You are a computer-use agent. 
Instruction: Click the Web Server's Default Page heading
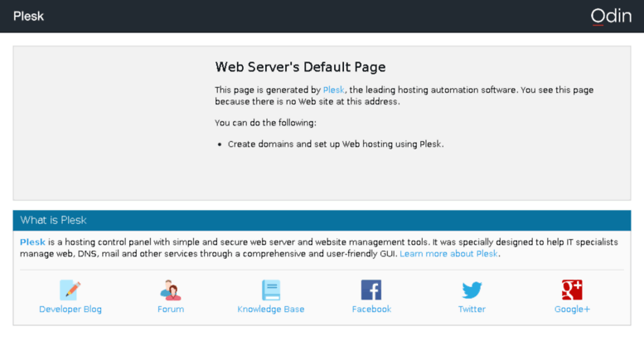point(300,67)
